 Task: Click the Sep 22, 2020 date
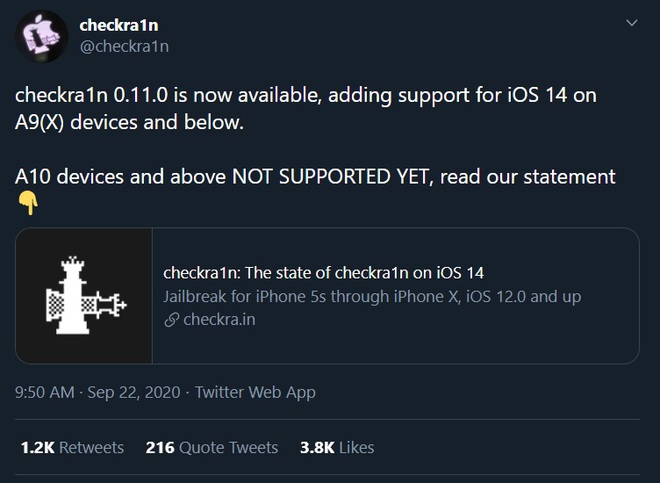(134, 392)
